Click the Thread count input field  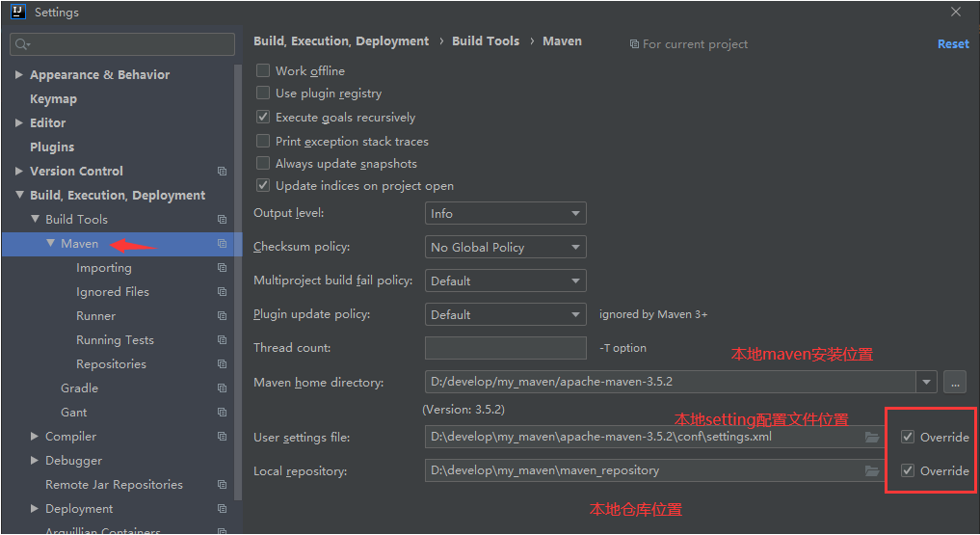pos(506,348)
